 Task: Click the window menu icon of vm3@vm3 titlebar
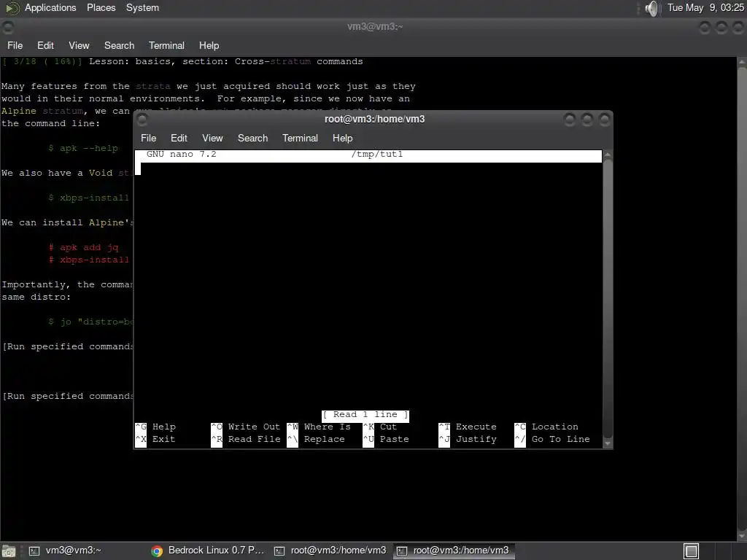click(x=8, y=27)
